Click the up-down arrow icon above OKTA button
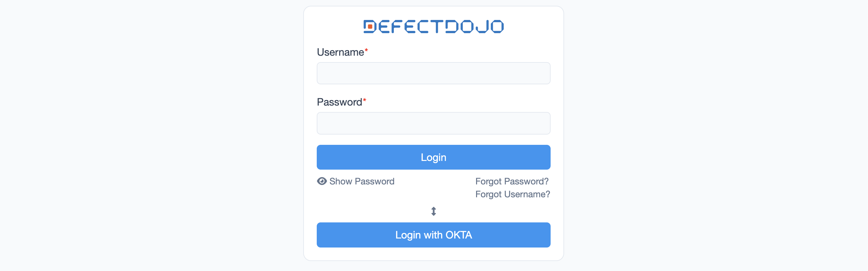This screenshot has width=868, height=271. (x=434, y=211)
